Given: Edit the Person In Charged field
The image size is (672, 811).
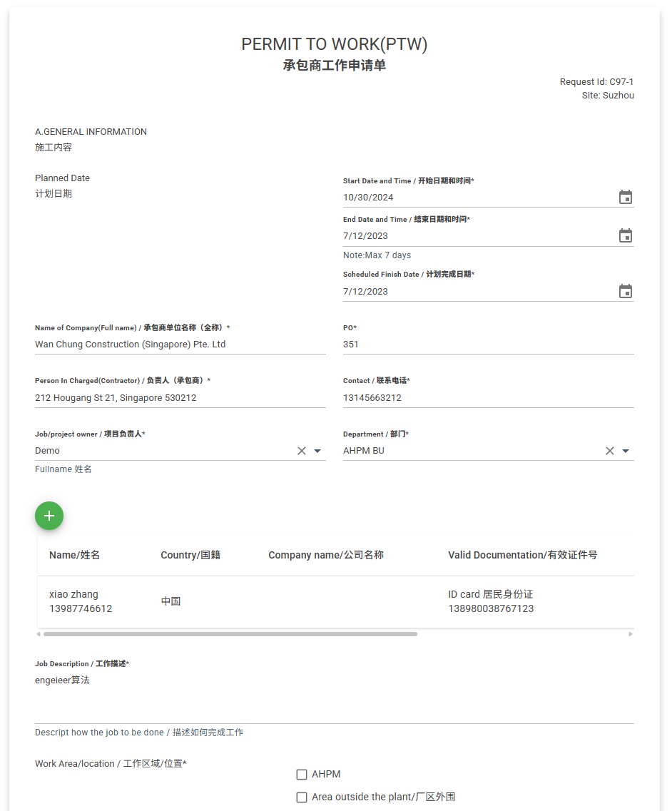Looking at the screenshot, I should (x=180, y=398).
